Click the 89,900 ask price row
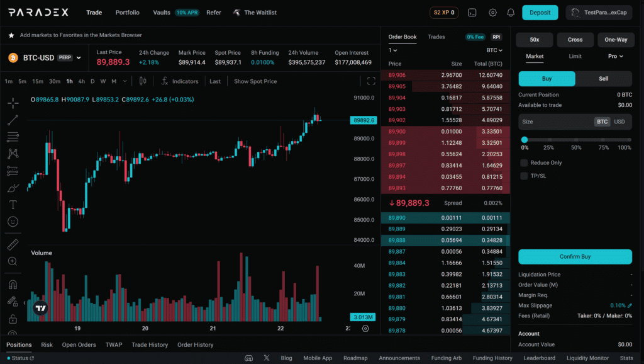Screen dimensions: 644x364 (x=446, y=132)
